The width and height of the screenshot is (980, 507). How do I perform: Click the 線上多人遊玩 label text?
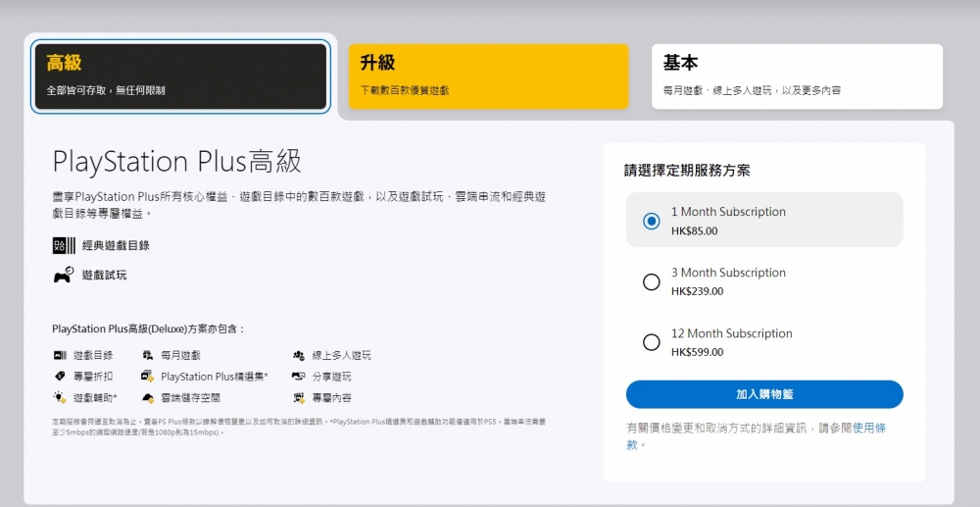coord(341,356)
